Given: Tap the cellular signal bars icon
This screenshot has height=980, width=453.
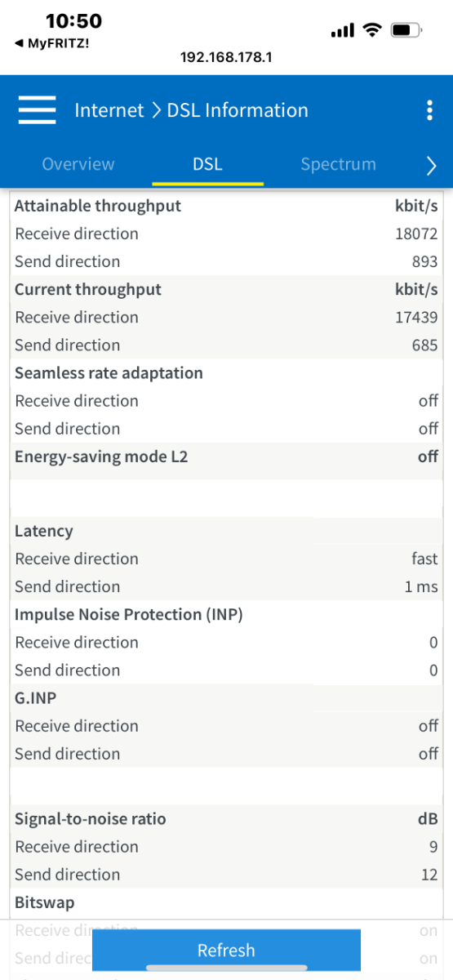Looking at the screenshot, I should [343, 31].
